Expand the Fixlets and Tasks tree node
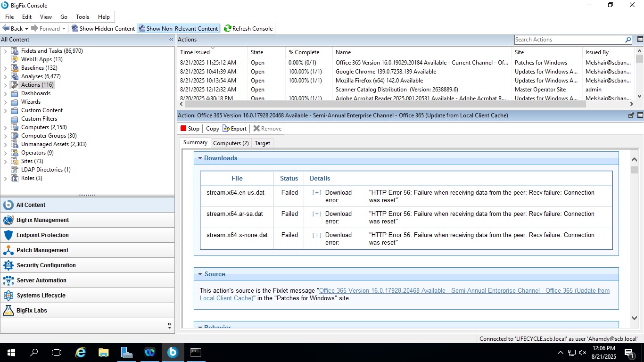Screen dimensions: 644x362 pos(5,51)
